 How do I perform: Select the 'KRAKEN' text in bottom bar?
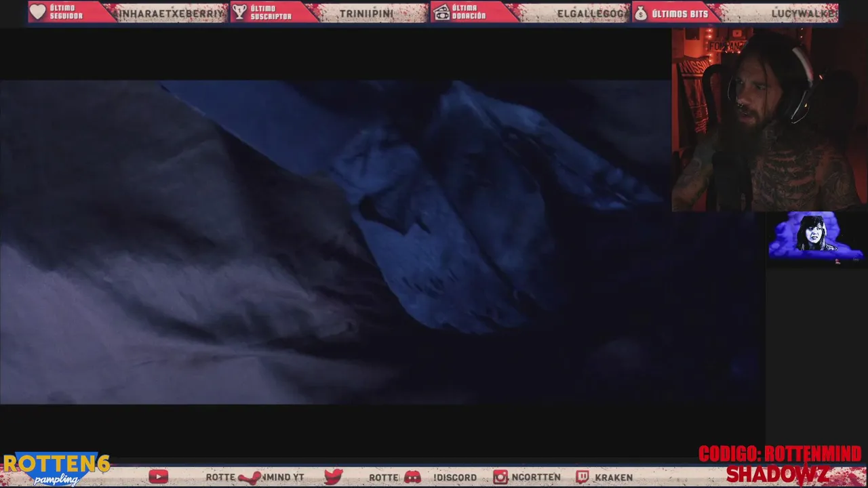[614, 478]
